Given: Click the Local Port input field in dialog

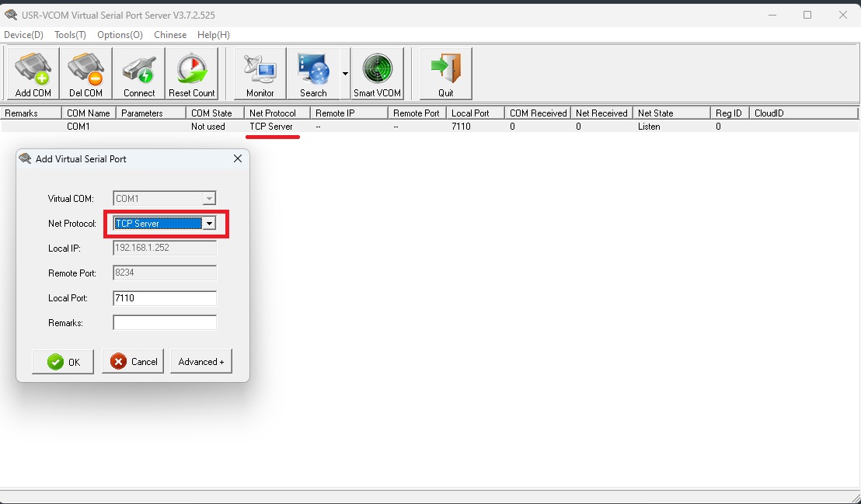Looking at the screenshot, I should [x=165, y=298].
